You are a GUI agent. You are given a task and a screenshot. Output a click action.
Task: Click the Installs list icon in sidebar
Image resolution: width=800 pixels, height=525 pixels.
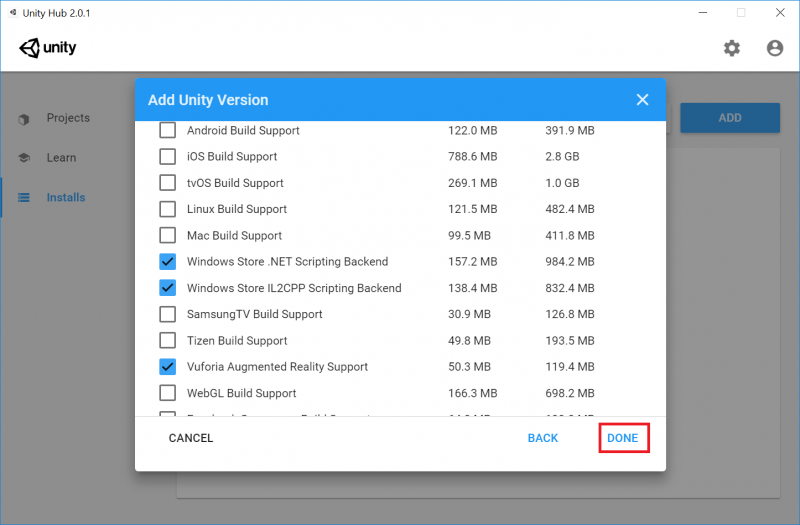23,197
